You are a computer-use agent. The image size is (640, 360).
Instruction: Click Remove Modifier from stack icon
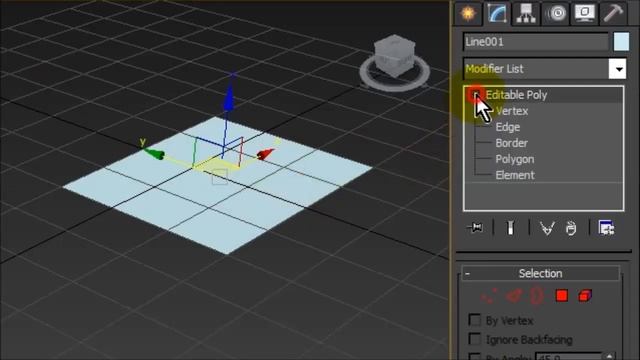[x=571, y=228]
